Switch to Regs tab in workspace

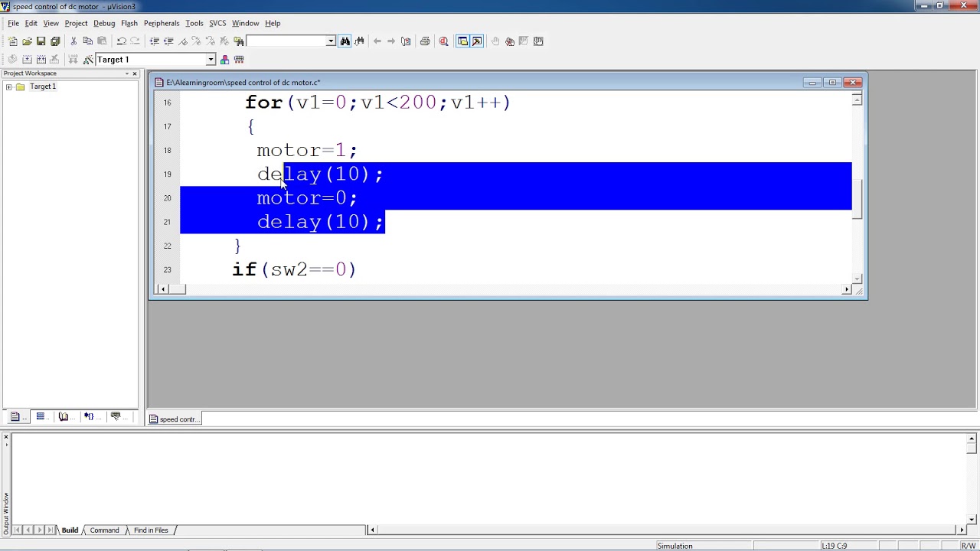point(41,417)
